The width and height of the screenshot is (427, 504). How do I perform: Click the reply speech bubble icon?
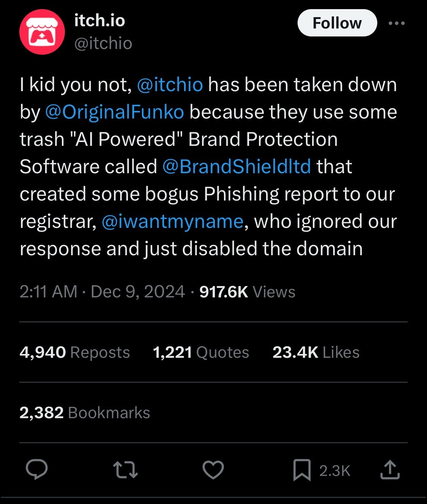(x=37, y=469)
